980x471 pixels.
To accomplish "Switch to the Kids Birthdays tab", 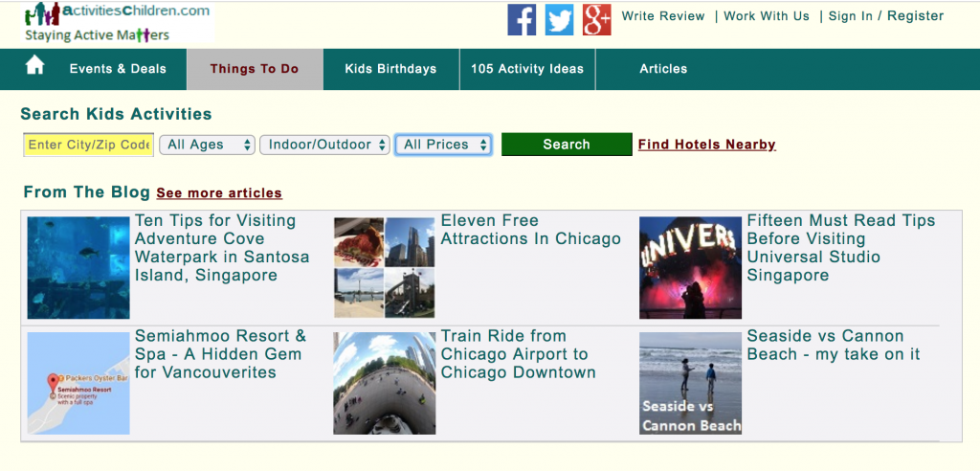I will [x=390, y=69].
